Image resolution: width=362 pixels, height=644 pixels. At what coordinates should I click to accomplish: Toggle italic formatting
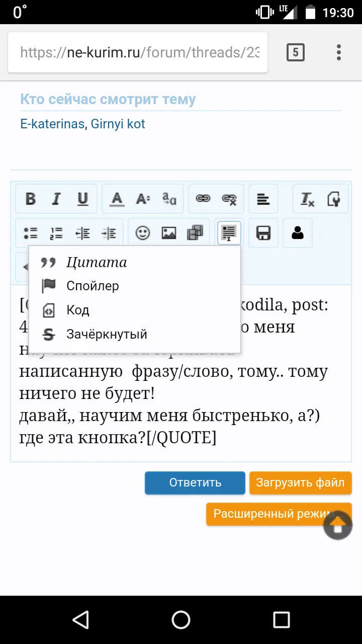(56, 199)
